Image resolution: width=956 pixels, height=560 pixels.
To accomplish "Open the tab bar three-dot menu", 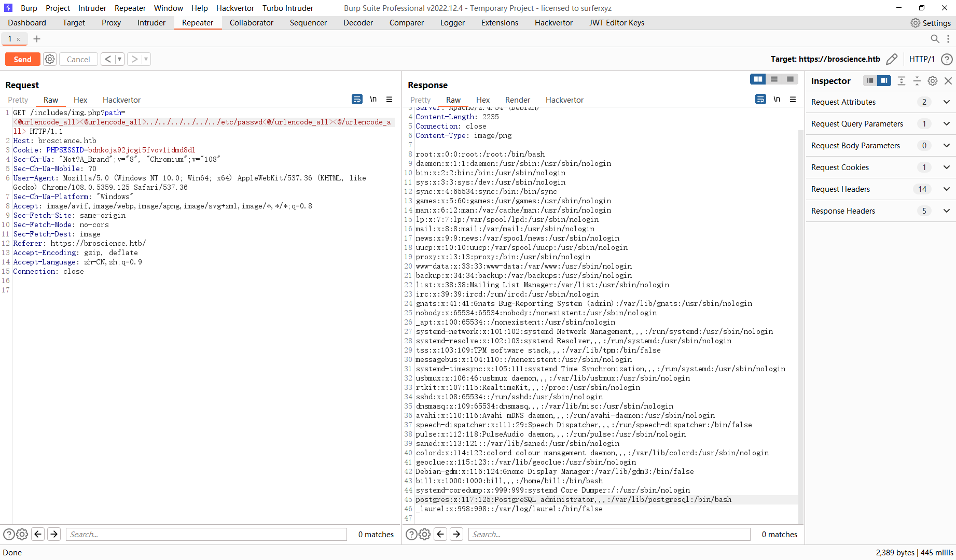I will click(x=948, y=39).
